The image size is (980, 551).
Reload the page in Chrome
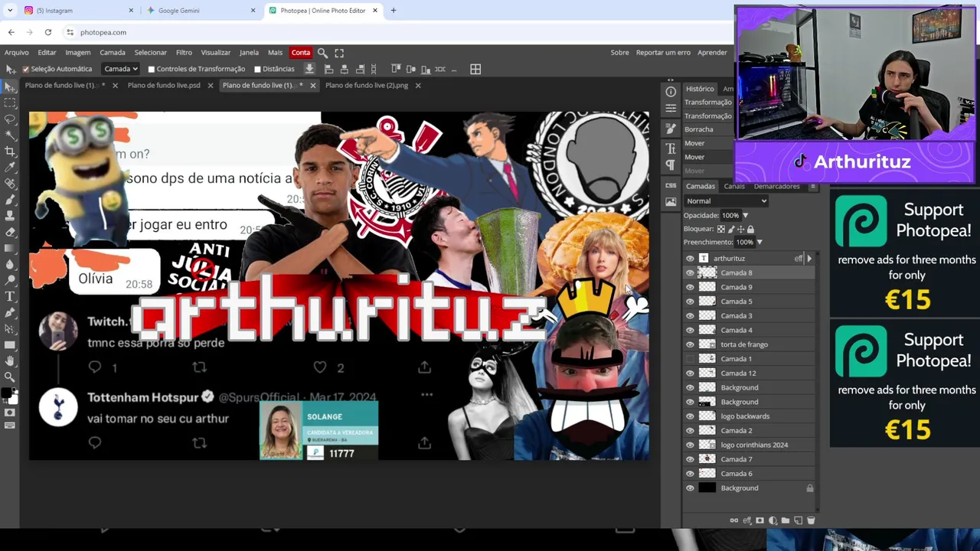click(x=48, y=32)
